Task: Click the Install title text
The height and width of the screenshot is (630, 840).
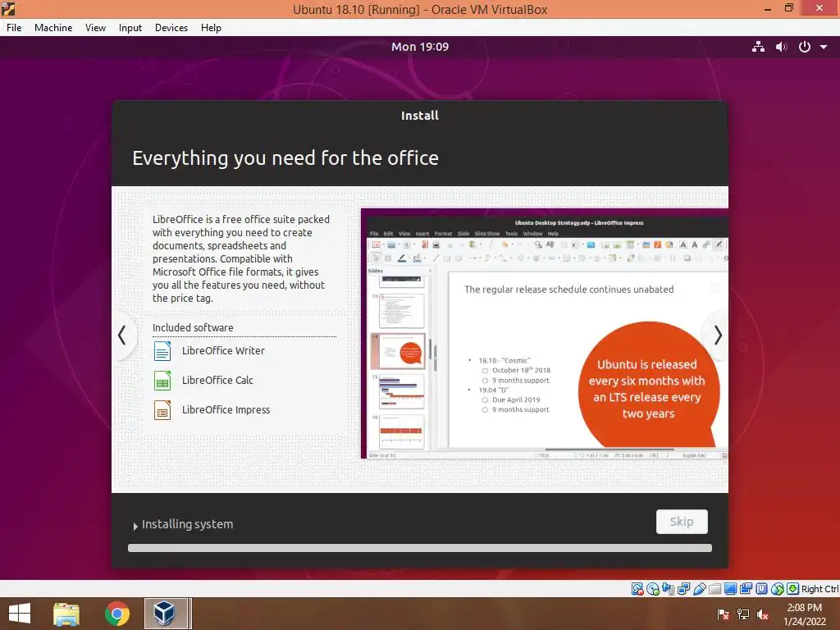Action: (420, 115)
